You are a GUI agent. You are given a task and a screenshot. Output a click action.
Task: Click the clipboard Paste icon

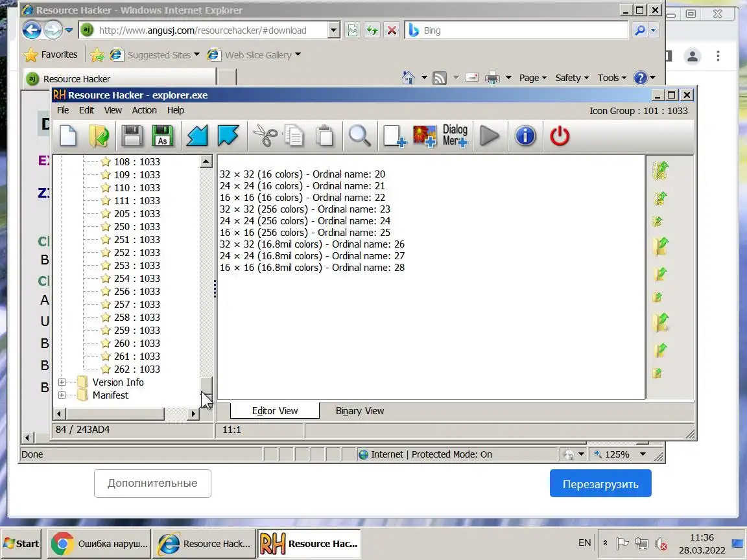pos(325,136)
